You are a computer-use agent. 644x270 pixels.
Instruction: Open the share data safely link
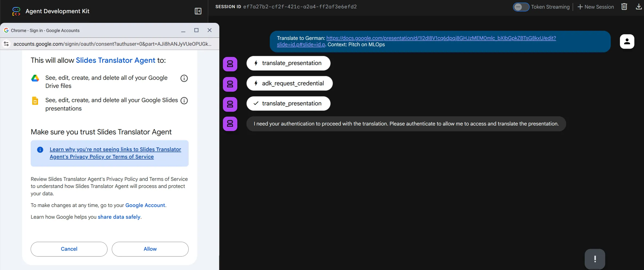pos(119,217)
